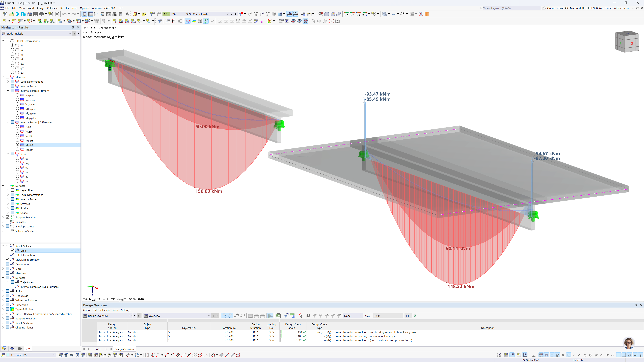Open the Calculate menu
This screenshot has width=644, height=362.
52,8
